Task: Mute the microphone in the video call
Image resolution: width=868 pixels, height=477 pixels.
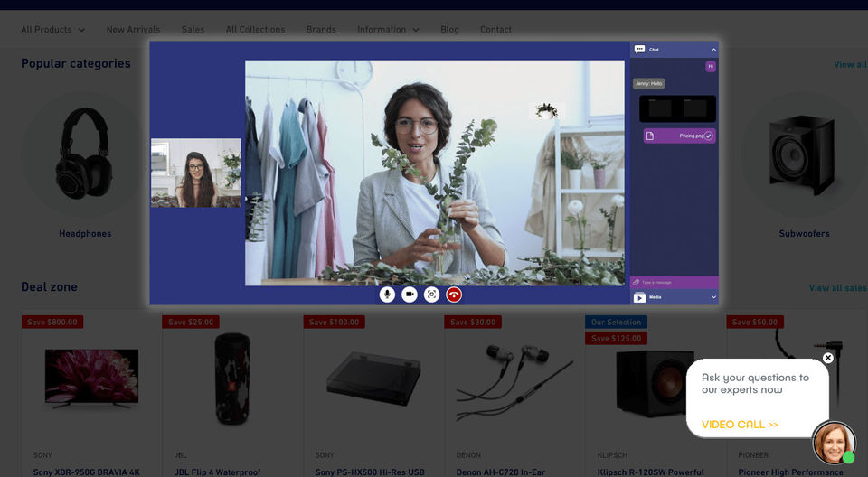Action: click(387, 295)
